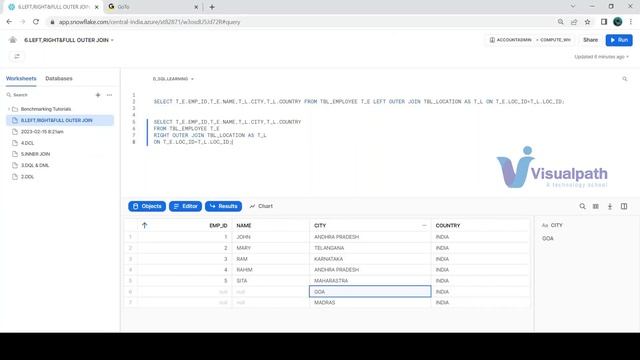Screen dimensions: 640x360
Task: Select the MAHARASTRA city cell
Action: (x=370, y=281)
